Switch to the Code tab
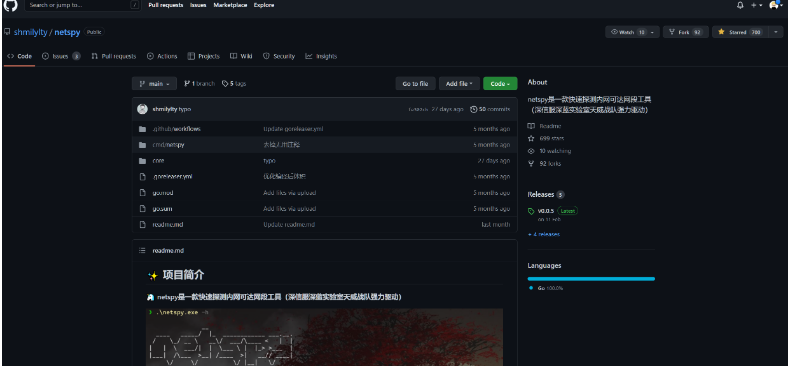The width and height of the screenshot is (789, 366). click(20, 56)
